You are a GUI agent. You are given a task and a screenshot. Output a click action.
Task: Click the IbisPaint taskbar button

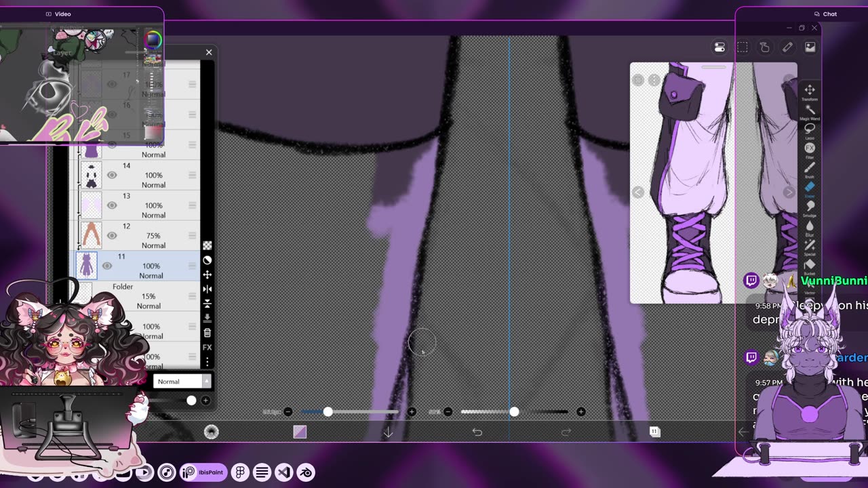(x=202, y=472)
